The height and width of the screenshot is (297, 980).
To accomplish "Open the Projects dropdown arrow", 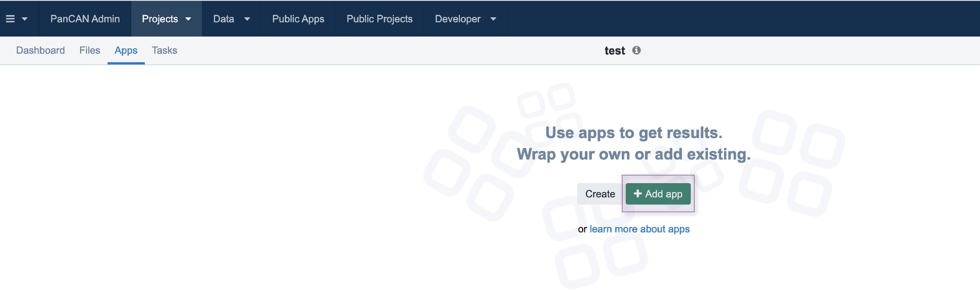I will [188, 19].
